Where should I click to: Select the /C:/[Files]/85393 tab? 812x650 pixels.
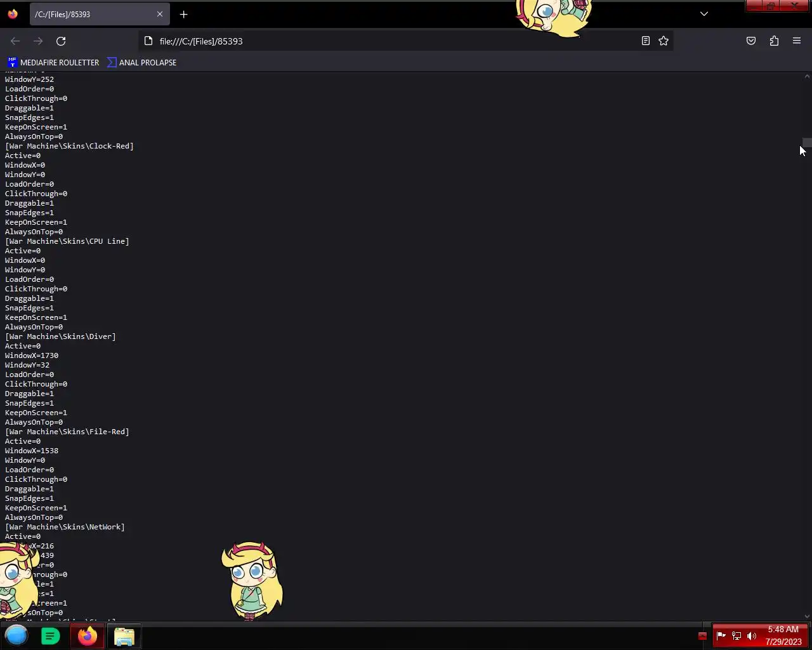(99, 14)
